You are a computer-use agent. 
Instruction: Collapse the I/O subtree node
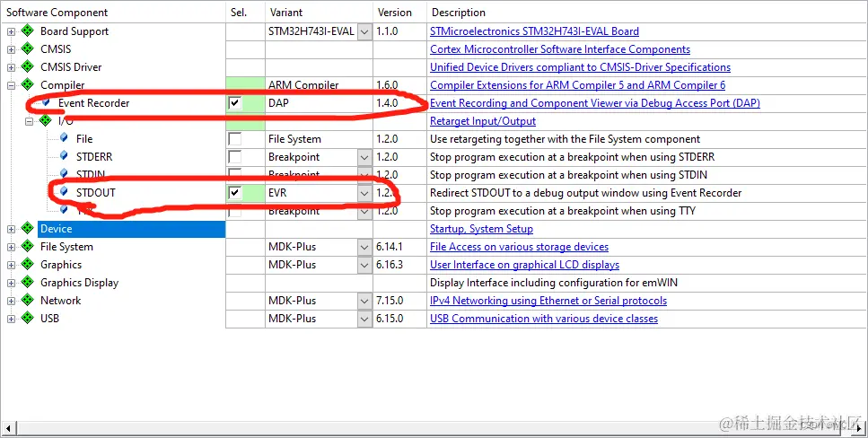point(29,121)
